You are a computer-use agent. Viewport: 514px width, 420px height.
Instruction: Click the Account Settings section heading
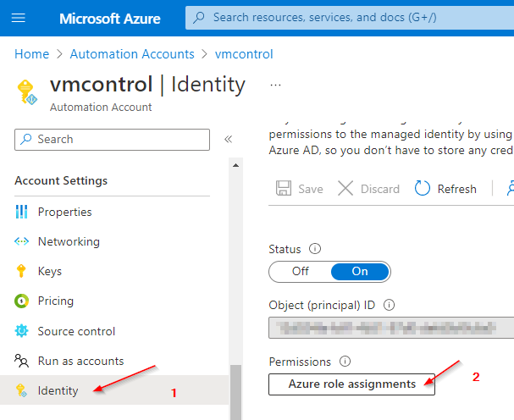61,180
